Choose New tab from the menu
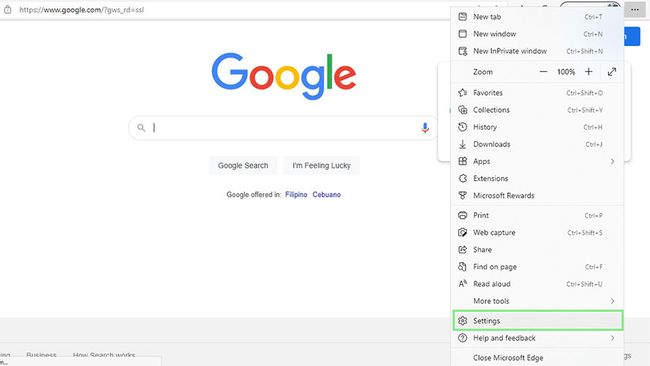 point(537,17)
